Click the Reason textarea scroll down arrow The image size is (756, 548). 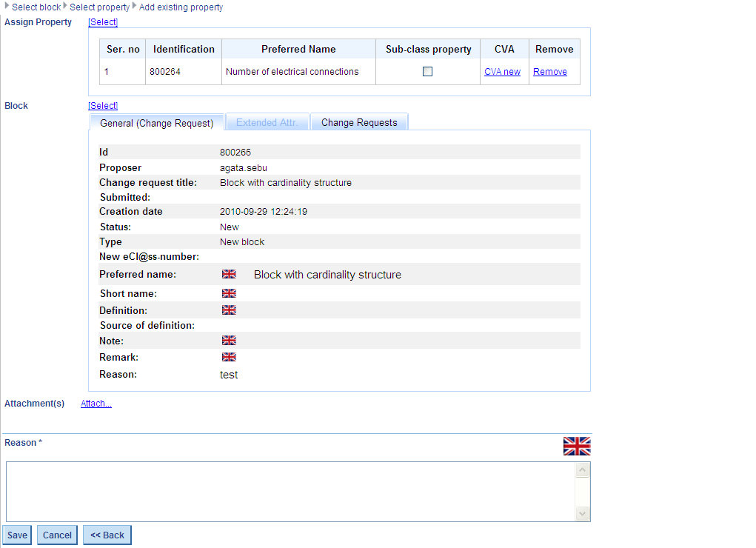[583, 514]
